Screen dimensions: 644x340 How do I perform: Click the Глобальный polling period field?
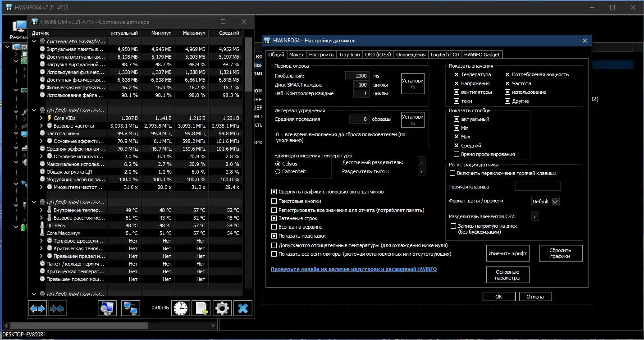[357, 76]
